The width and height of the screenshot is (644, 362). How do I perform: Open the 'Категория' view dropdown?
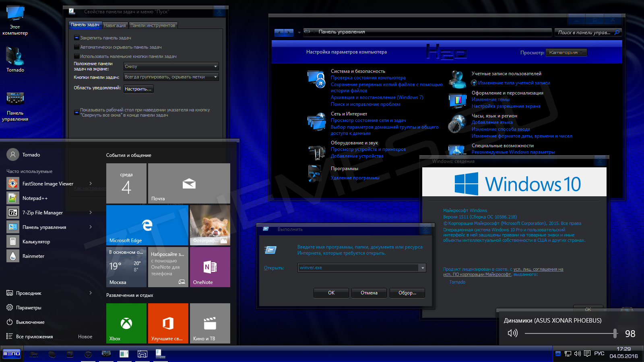coord(566,53)
